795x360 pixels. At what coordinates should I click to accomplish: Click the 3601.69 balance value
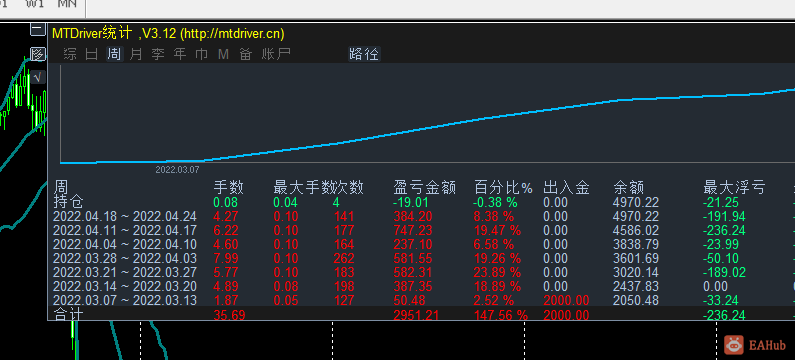point(636,259)
